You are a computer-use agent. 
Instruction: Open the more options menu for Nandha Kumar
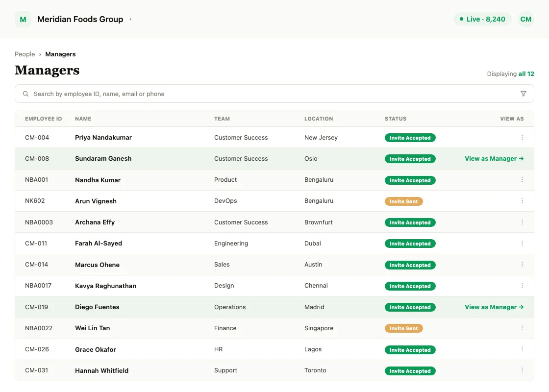pos(522,179)
